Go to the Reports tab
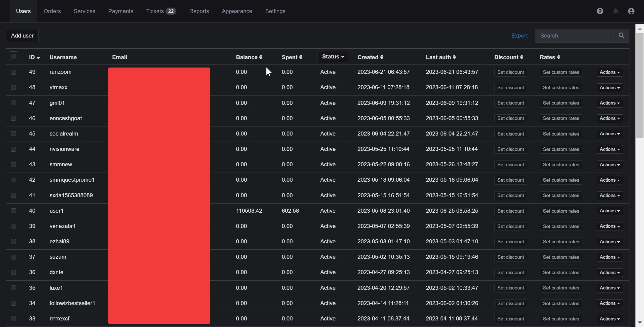644x327 pixels. click(199, 11)
